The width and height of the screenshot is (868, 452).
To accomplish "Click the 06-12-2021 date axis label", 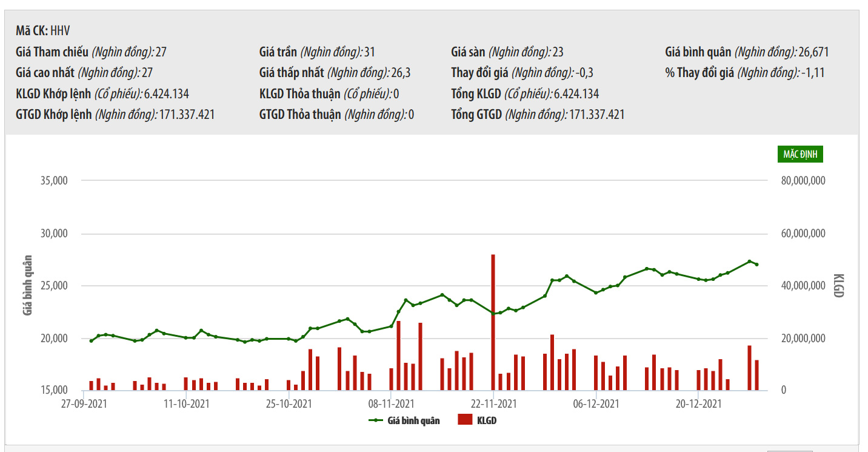I will (596, 403).
